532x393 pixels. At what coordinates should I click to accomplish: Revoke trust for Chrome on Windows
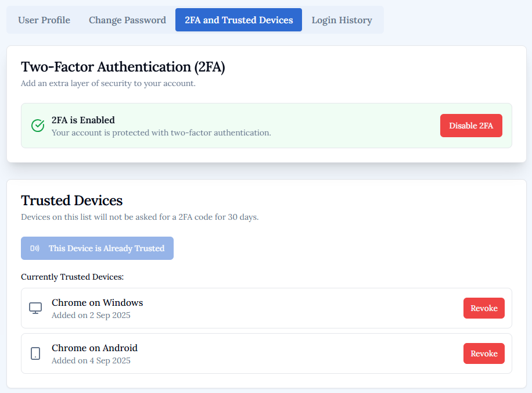[484, 308]
